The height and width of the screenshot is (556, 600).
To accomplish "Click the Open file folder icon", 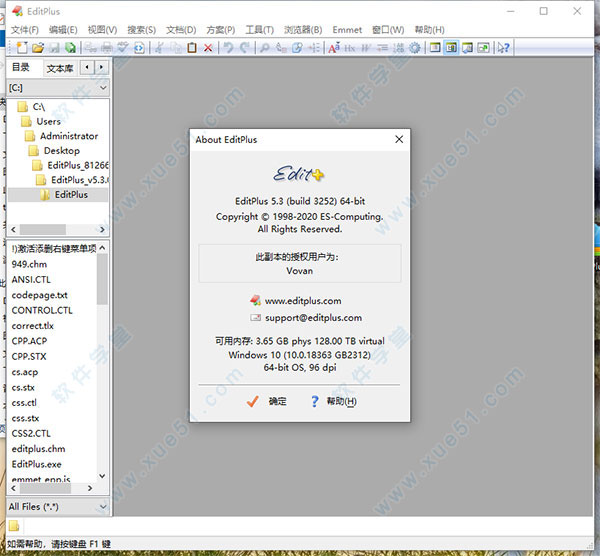I will pyautogui.click(x=37, y=47).
